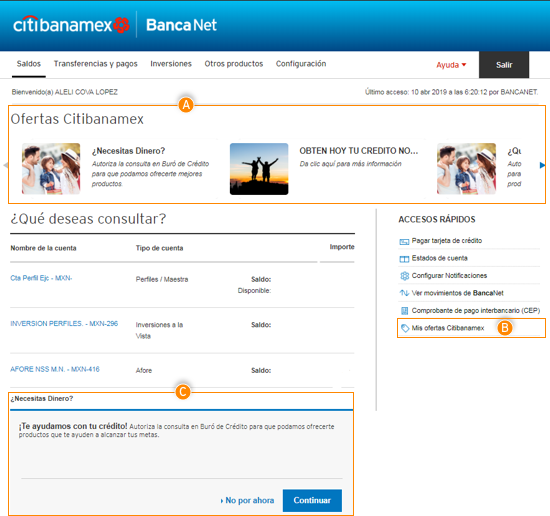Open AFORE NSS M.N. account link
550x516 pixels.
[x=55, y=369]
